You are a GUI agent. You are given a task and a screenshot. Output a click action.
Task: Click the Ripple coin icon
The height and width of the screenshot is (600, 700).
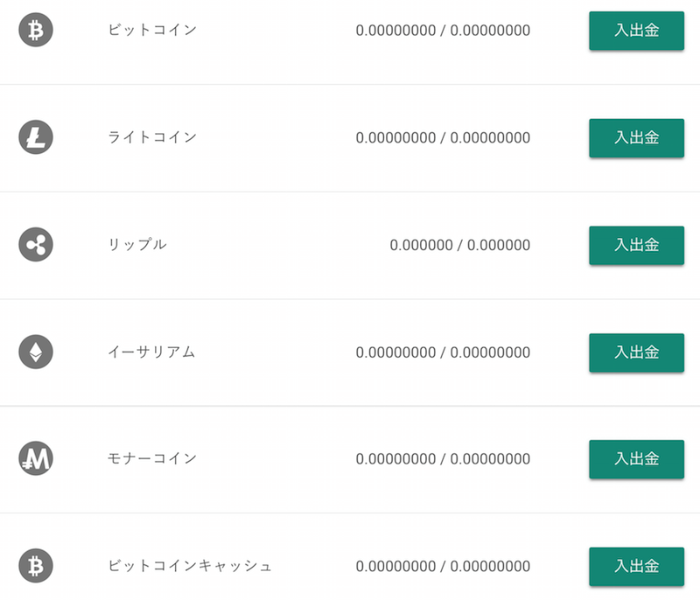click(36, 245)
